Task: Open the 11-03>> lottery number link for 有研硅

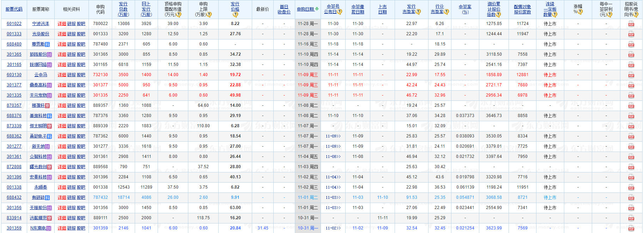Action: point(333,197)
